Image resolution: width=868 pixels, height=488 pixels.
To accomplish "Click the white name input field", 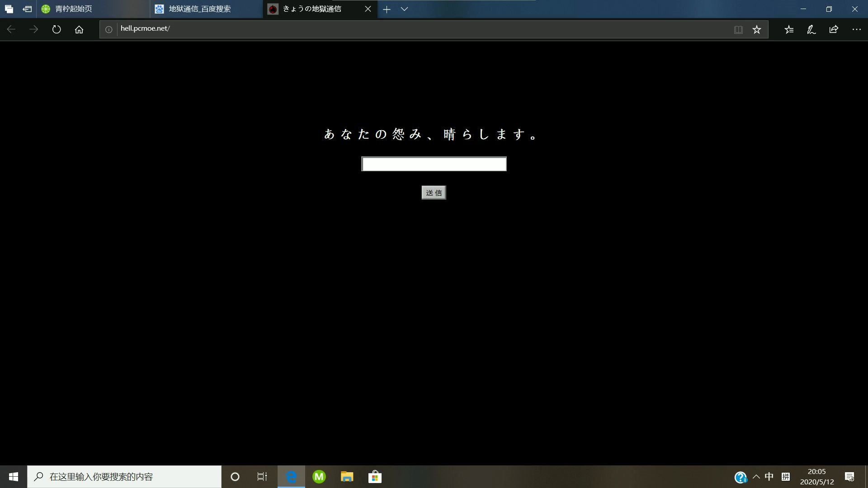I will pyautogui.click(x=434, y=164).
